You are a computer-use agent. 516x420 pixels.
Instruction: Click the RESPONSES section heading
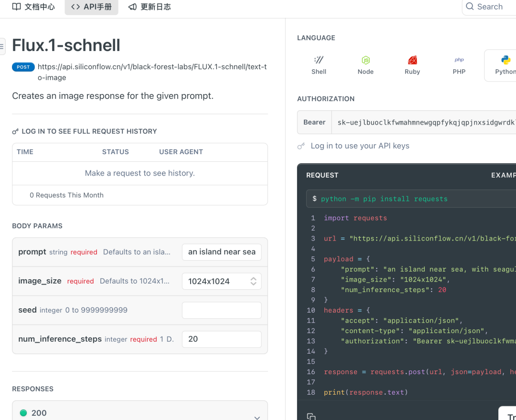coord(32,389)
